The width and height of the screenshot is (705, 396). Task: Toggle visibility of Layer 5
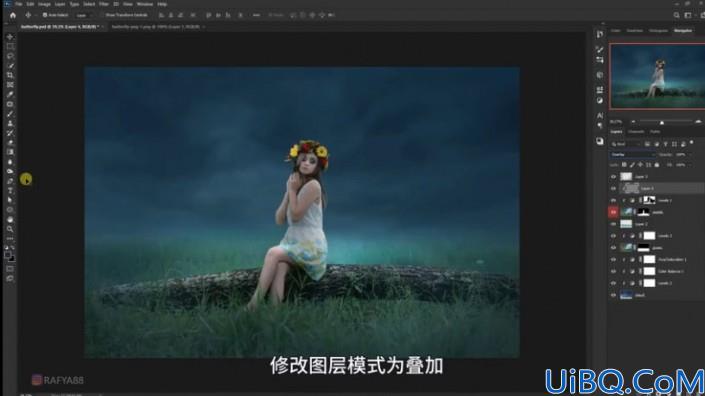tap(613, 177)
